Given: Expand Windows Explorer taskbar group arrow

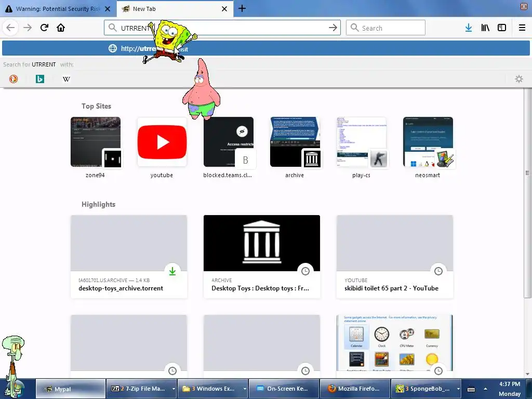Looking at the screenshot, I should pos(245,389).
